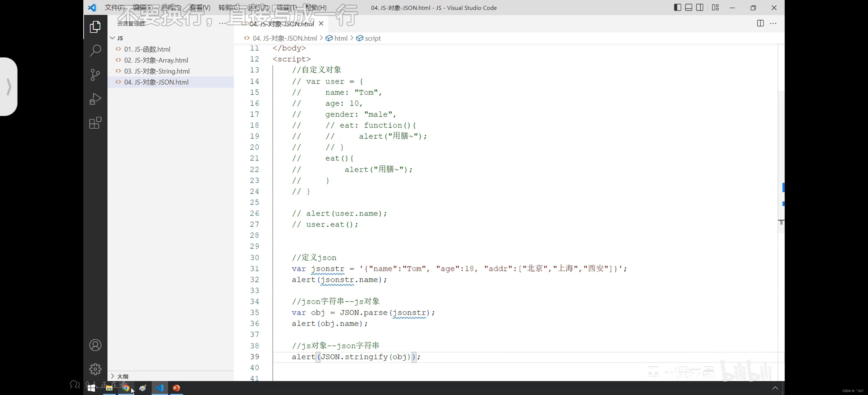Image resolution: width=868 pixels, height=395 pixels.
Task: Click the editor vertical scrollbar thumb
Action: point(781,162)
